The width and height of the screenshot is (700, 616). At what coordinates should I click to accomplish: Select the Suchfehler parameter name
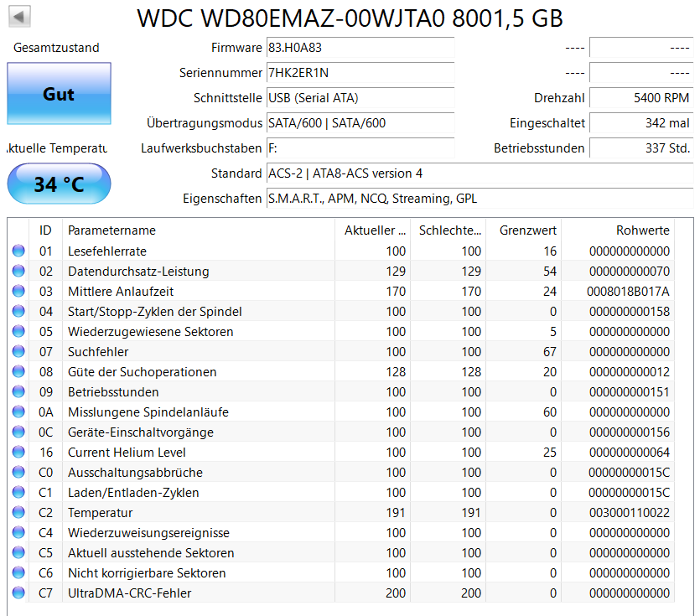pyautogui.click(x=98, y=351)
